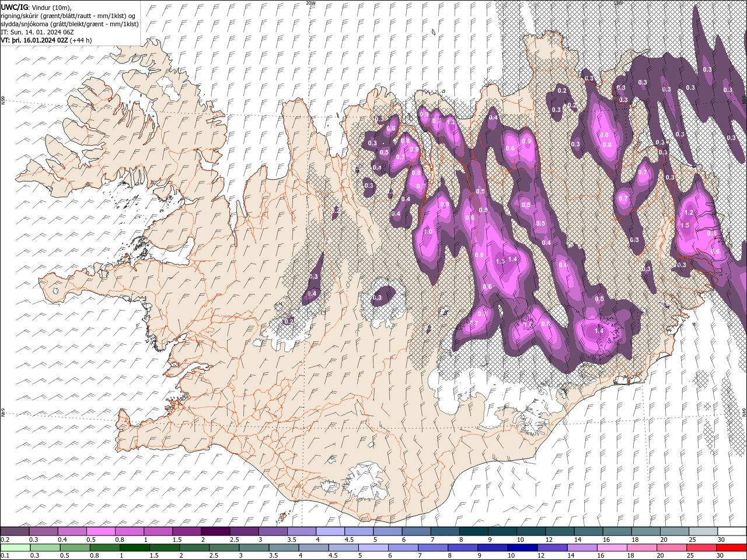Select rain-scale swatch between 3 and 3.5
Viewport: 747px width, 560px height.
coord(254,547)
